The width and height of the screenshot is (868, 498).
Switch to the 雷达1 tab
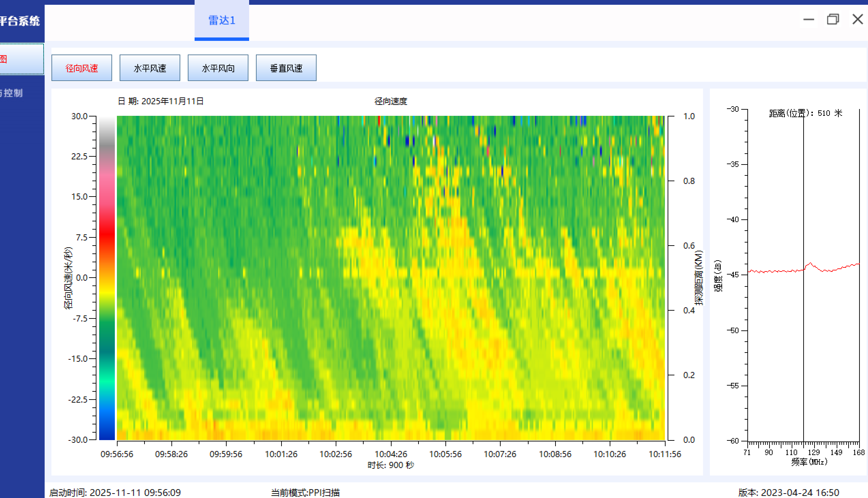222,20
